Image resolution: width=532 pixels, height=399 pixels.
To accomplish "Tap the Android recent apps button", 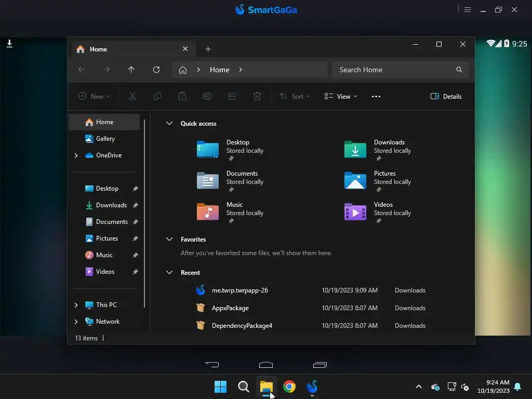I will point(320,365).
